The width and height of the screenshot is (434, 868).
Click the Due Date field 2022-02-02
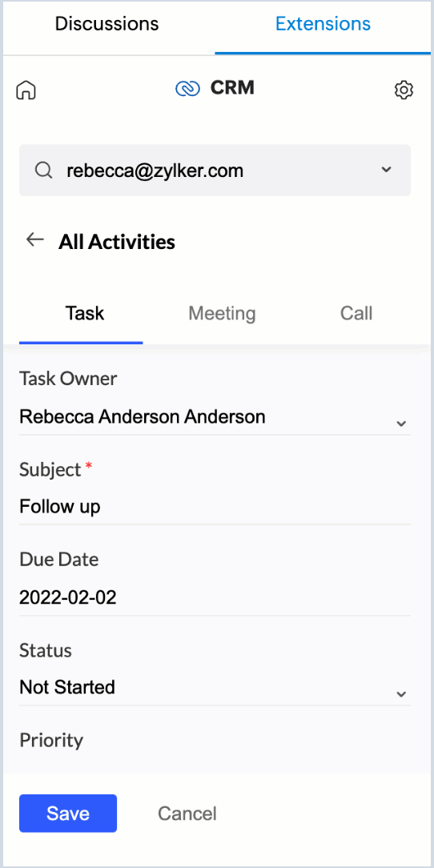pyautogui.click(x=215, y=597)
